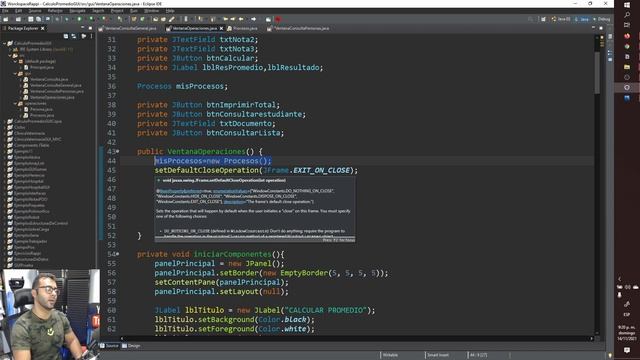Open the Package Explorer view menu
The image size is (640, 360).
tap(91, 36)
